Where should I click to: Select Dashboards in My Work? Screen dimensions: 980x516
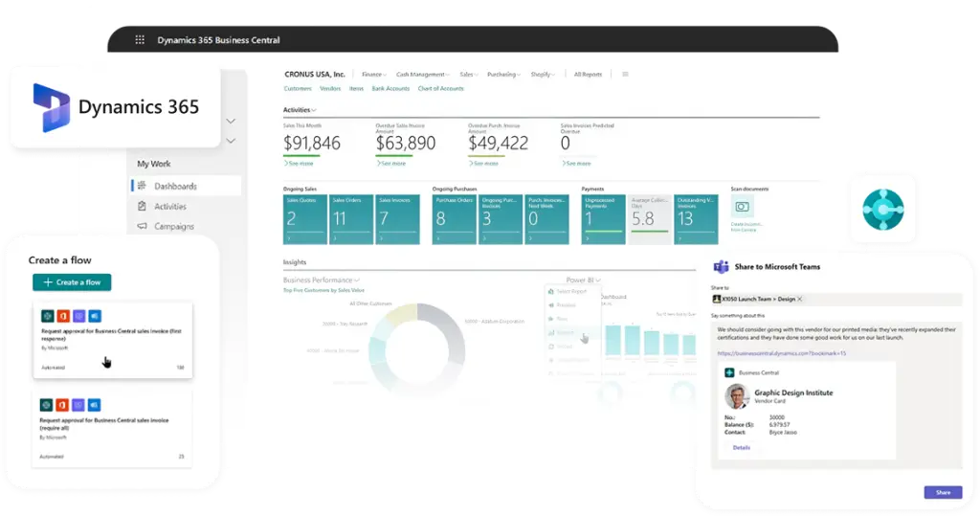[186, 186]
